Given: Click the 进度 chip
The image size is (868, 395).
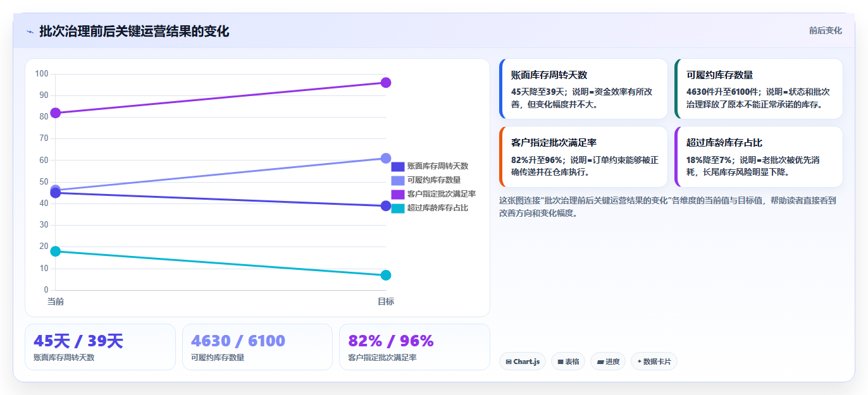Looking at the screenshot, I should tap(608, 362).
